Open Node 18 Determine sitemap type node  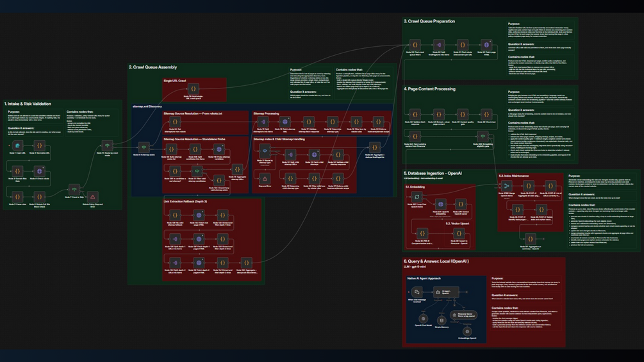point(333,122)
